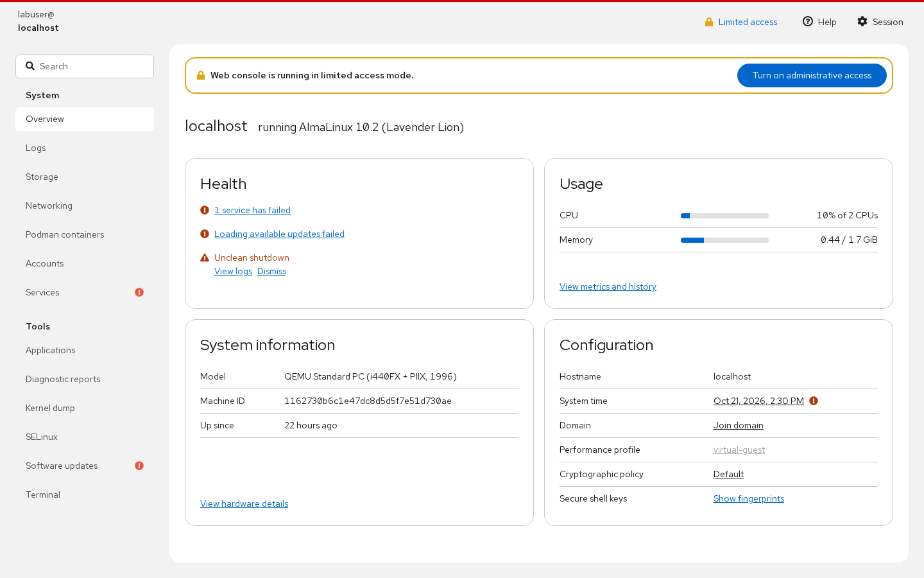Click the warning triangle beside Unclean shutdown
924x578 pixels.
click(x=205, y=258)
